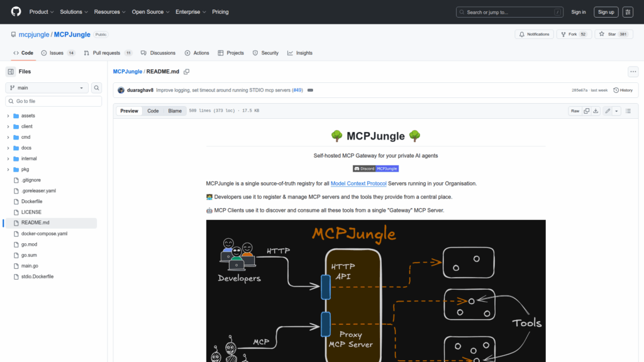The image size is (644, 362).
Task: Switch to Blame view toggle
Action: [x=174, y=111]
